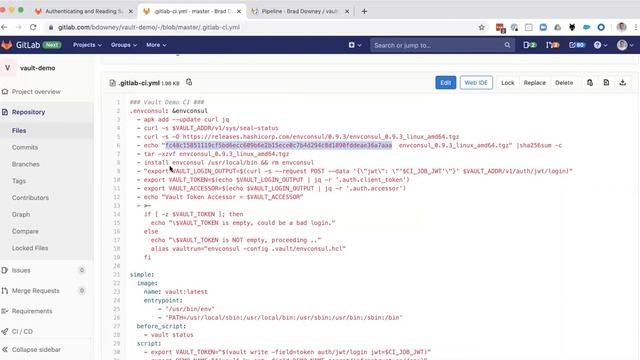Click the Replace file button
The width and height of the screenshot is (640, 360).
tap(535, 83)
